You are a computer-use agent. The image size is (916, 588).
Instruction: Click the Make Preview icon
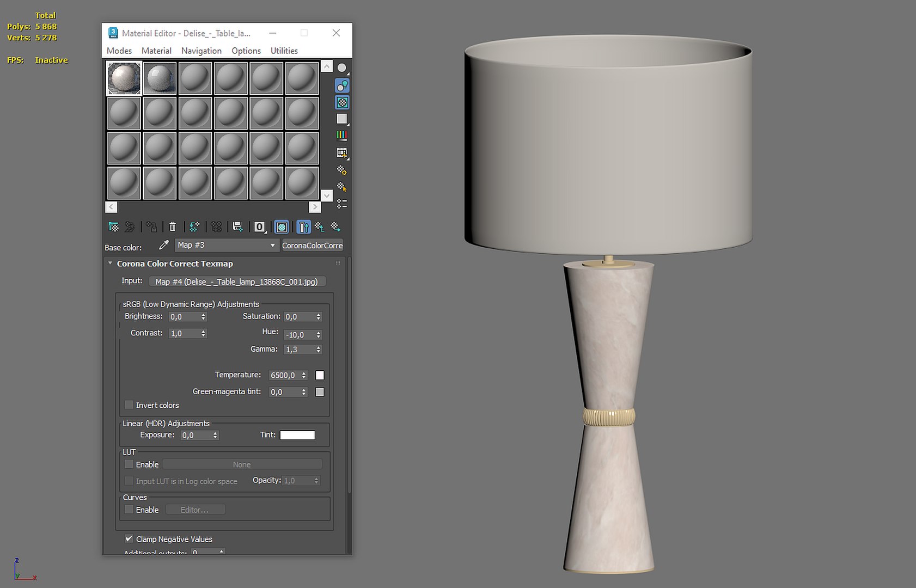click(342, 153)
